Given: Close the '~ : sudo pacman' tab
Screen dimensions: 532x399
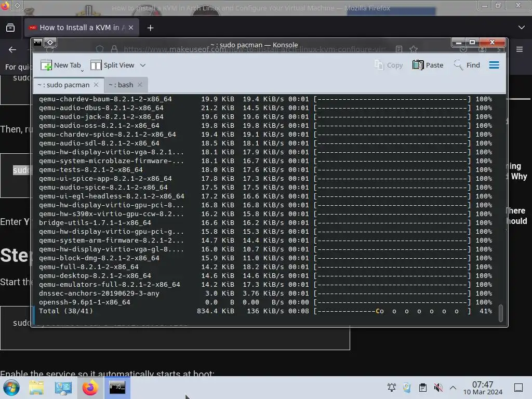Looking at the screenshot, I should [x=96, y=85].
